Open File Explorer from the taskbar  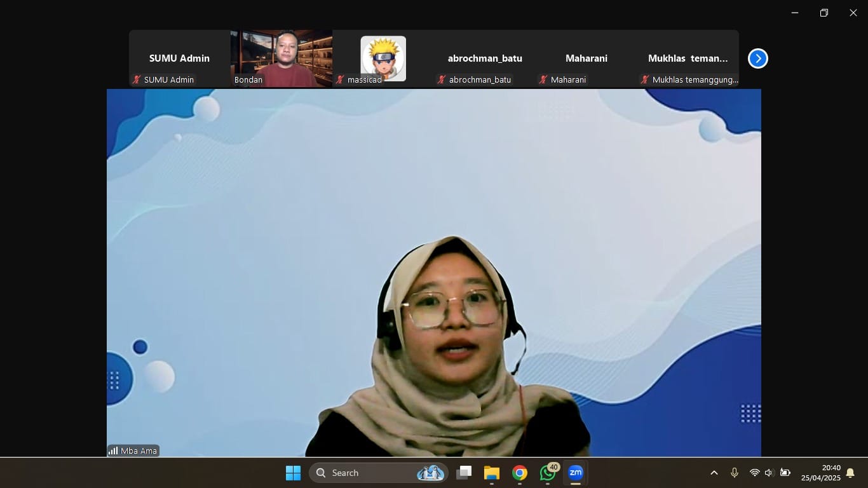coord(492,473)
